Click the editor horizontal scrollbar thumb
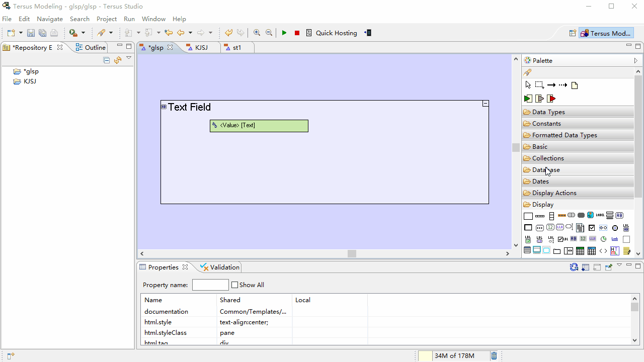Image resolution: width=644 pixels, height=362 pixels. 352,254
